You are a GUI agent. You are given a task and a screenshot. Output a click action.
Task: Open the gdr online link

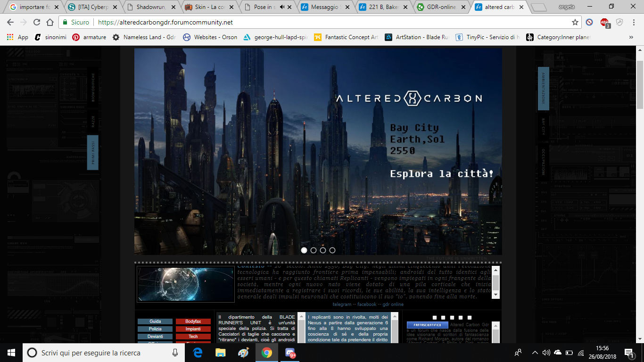(393, 304)
